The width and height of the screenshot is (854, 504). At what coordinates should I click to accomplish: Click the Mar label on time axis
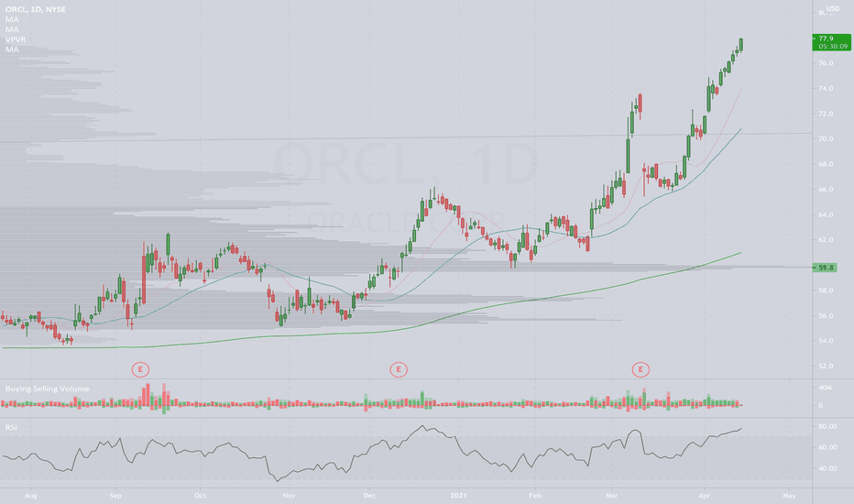point(611,496)
